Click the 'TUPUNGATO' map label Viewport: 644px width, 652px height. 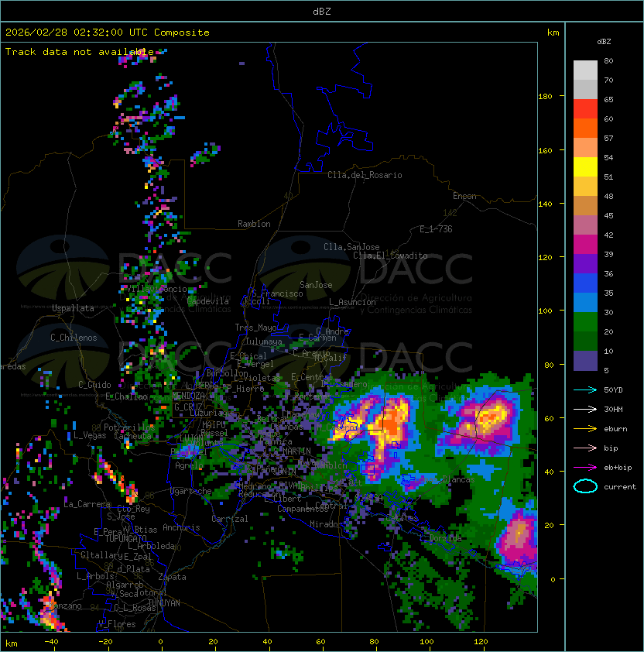(125, 539)
